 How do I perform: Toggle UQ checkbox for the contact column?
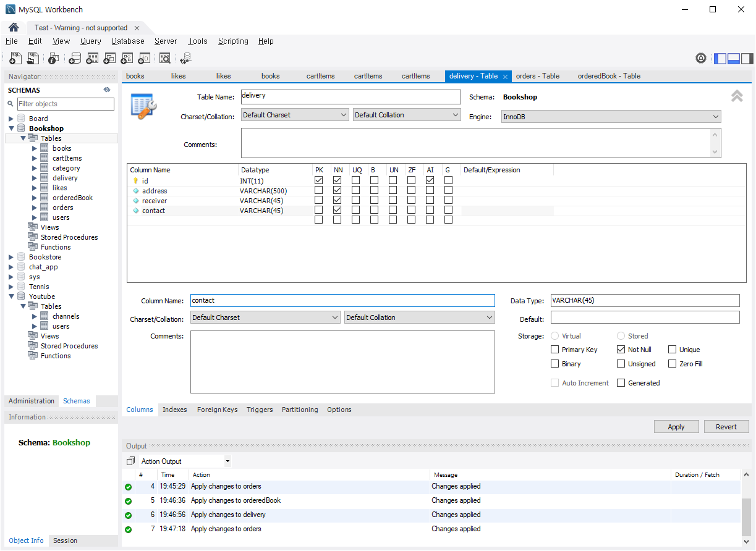click(355, 211)
